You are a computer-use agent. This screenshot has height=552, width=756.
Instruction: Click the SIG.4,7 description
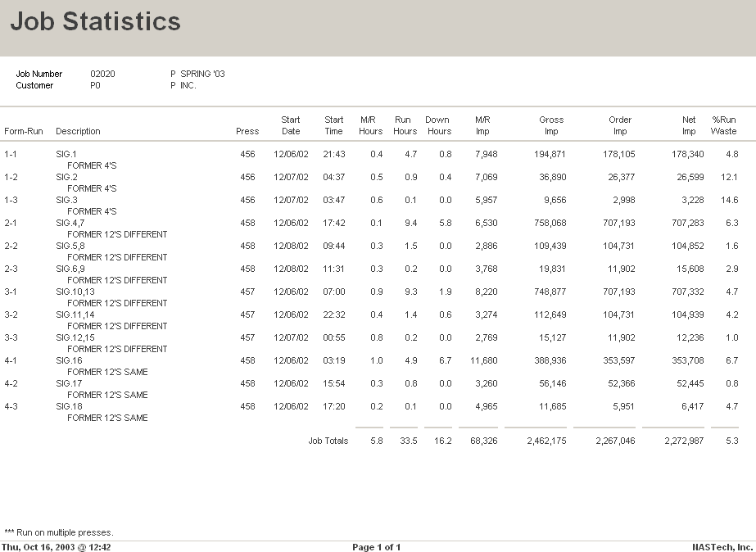coord(70,224)
